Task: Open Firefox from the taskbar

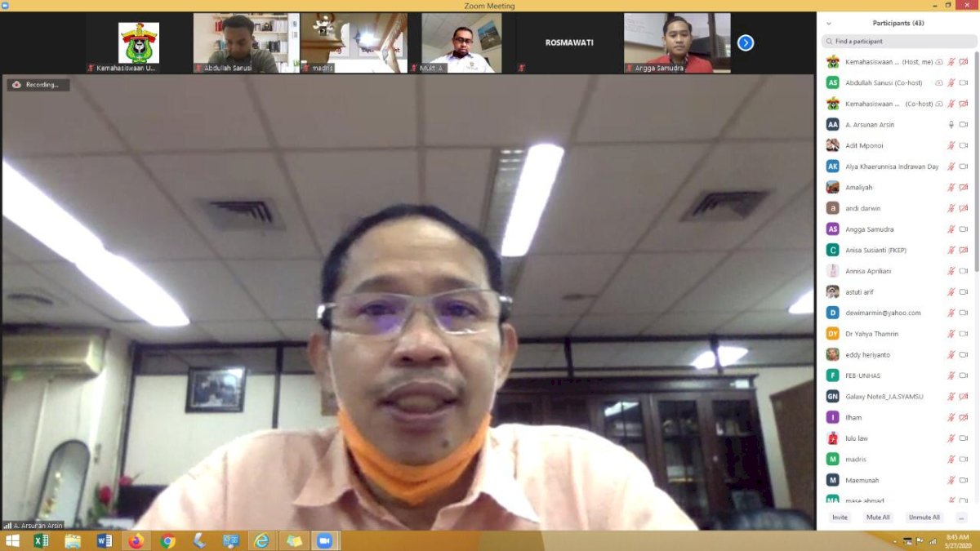Action: click(x=136, y=540)
